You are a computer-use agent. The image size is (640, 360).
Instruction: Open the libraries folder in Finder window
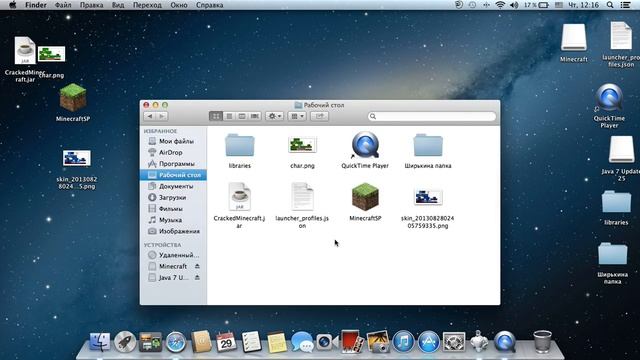click(240, 146)
